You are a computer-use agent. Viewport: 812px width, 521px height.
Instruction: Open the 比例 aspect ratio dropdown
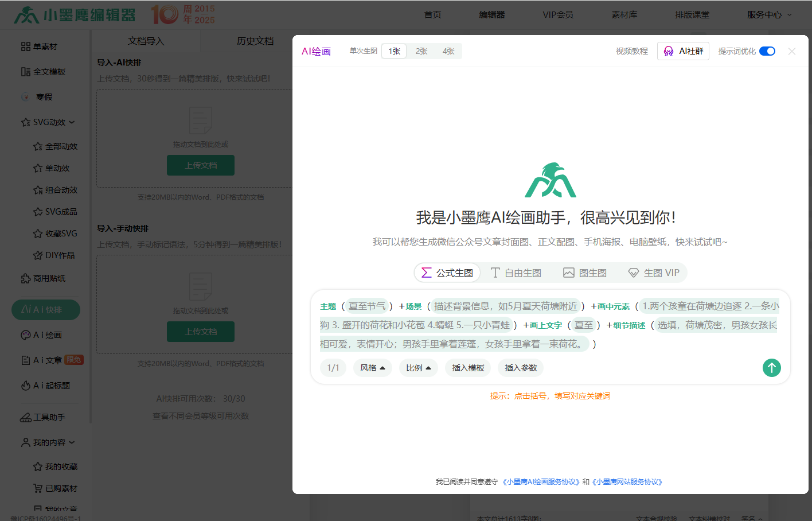pos(419,368)
